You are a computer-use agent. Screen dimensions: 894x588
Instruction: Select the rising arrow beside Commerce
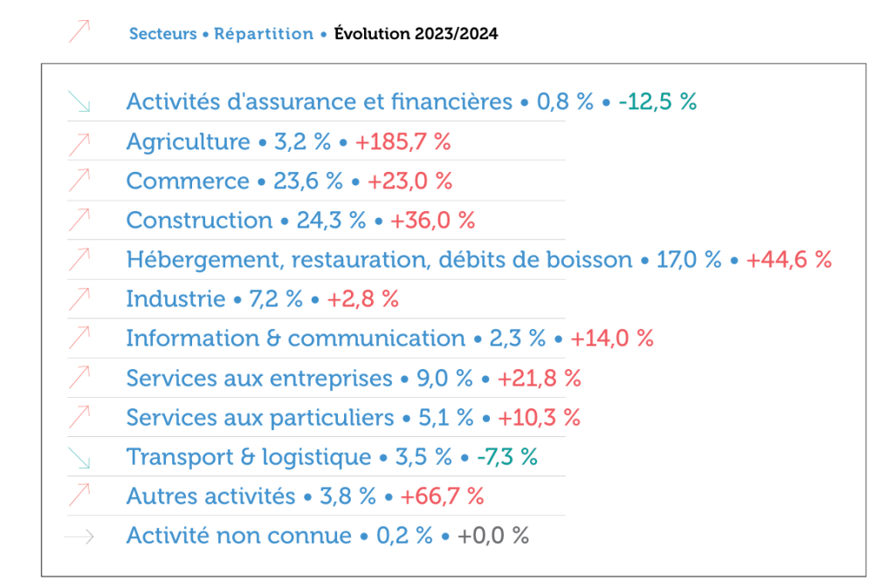[x=79, y=181]
